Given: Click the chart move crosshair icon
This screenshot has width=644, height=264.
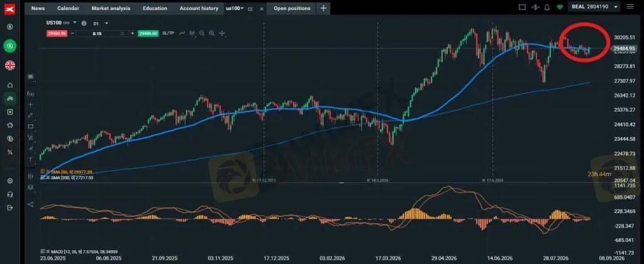Looking at the screenshot, I should coord(222,33).
